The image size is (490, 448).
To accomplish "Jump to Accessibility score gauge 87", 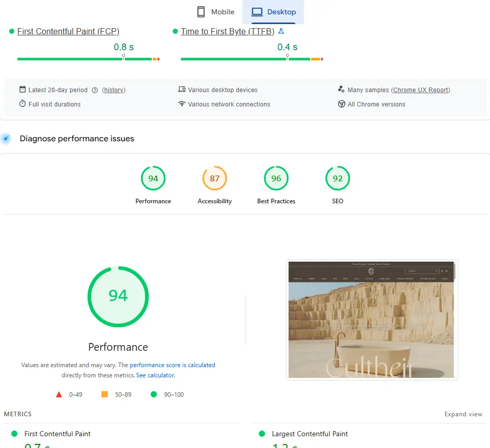I will pos(215,179).
